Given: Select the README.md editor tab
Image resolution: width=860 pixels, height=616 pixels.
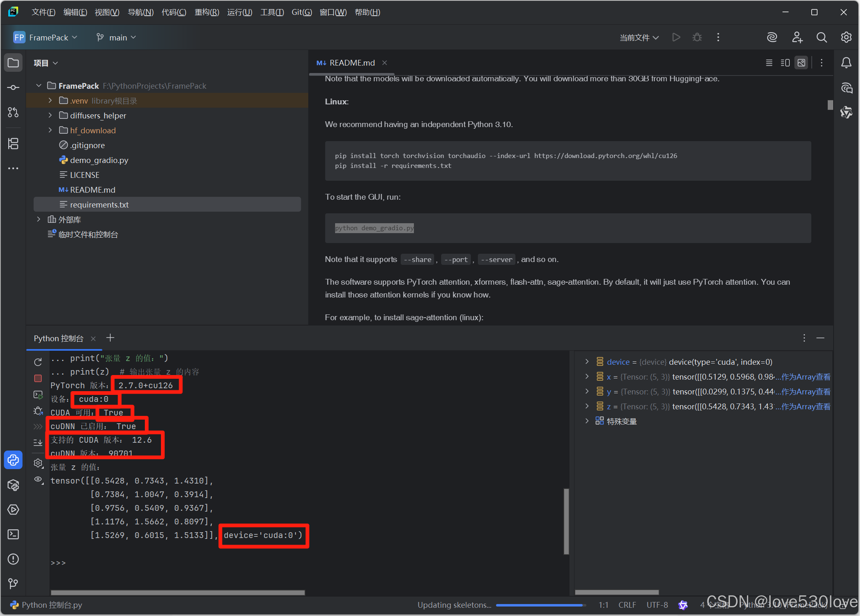Looking at the screenshot, I should pos(352,63).
